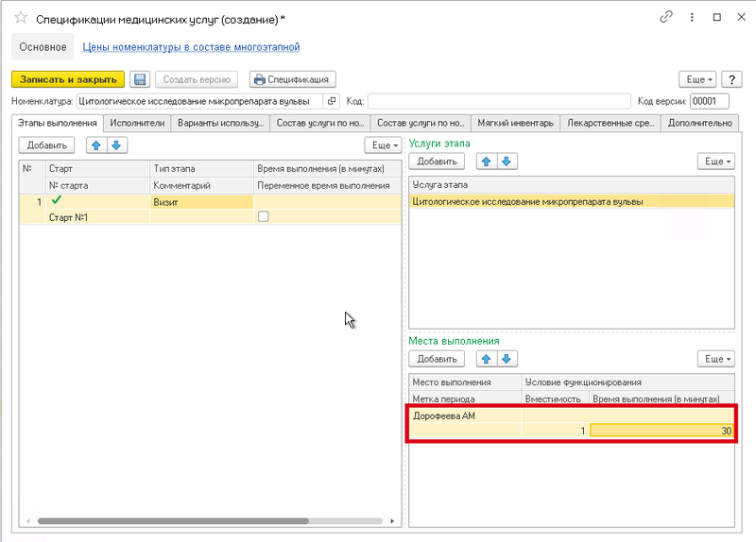The width and height of the screenshot is (756, 542).
Task: Open the Номенклатура field's open-item icon
Action: [x=332, y=101]
